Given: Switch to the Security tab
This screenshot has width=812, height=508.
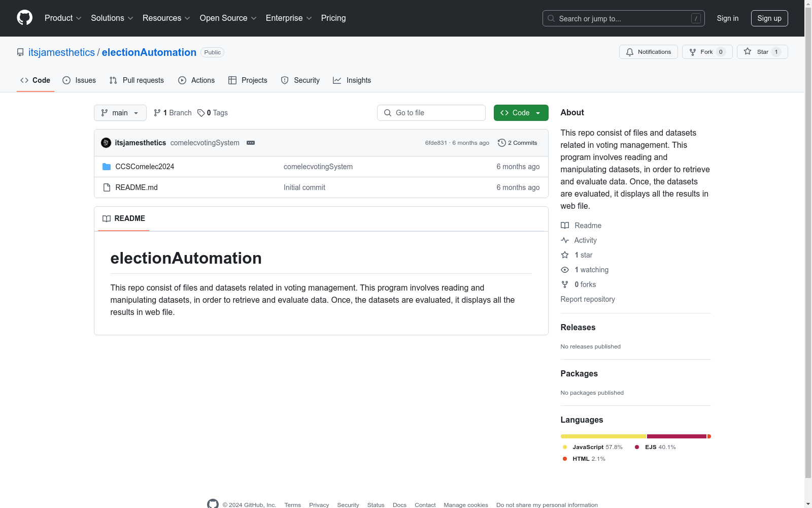Looking at the screenshot, I should tap(300, 80).
